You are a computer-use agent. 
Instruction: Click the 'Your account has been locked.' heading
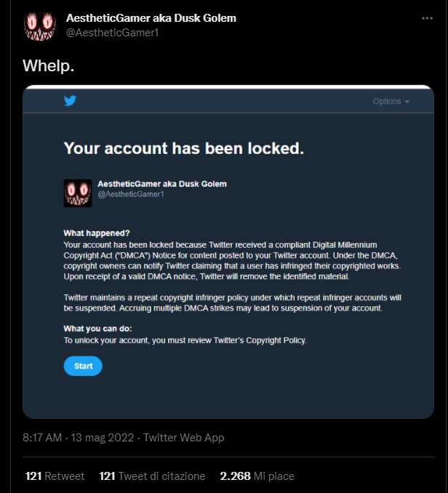[x=184, y=148]
